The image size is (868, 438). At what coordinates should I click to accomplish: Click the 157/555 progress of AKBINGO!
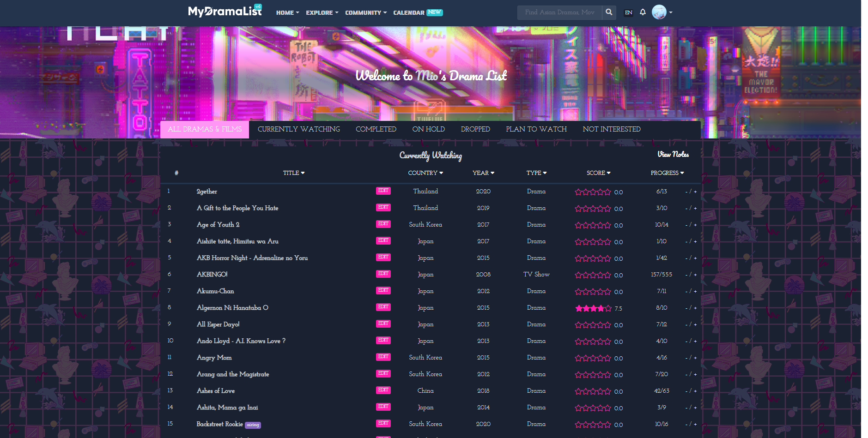[x=662, y=275]
